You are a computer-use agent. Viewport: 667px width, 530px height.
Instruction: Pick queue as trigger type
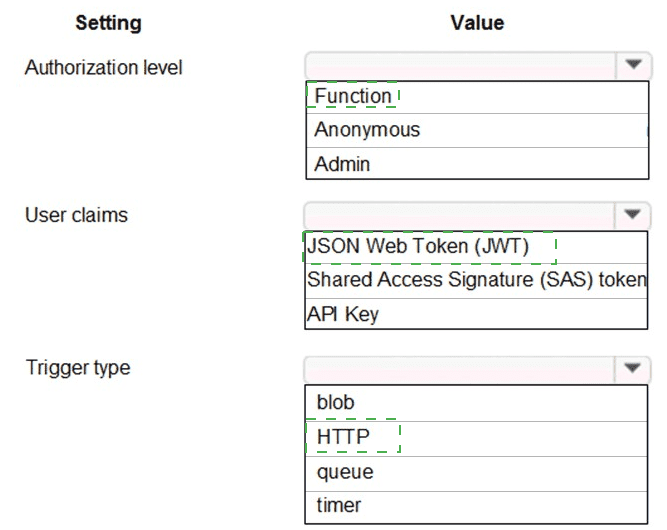pos(345,471)
